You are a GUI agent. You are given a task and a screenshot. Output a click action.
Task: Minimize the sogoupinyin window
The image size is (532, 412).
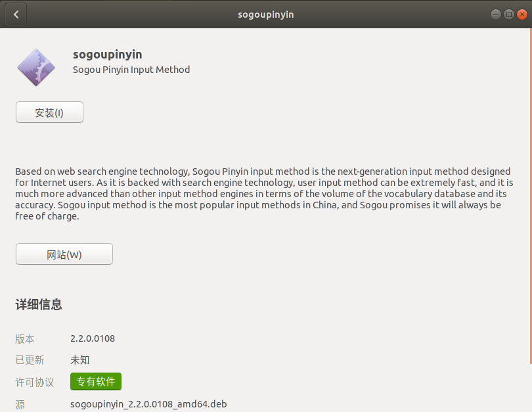495,14
